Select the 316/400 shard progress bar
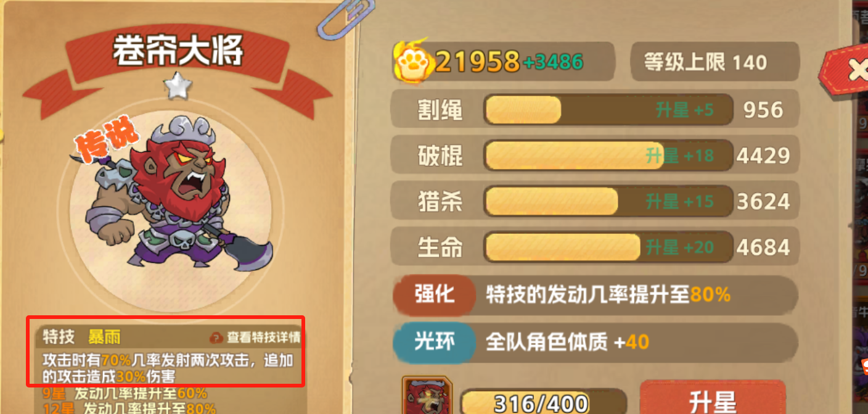868x414 pixels. pyautogui.click(x=542, y=402)
